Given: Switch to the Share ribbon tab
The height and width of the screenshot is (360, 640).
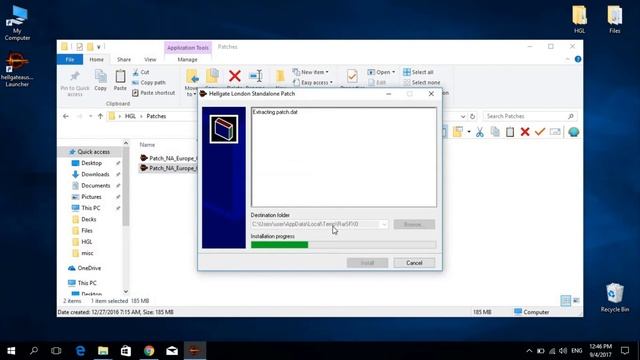Looking at the screenshot, I should tap(124, 60).
